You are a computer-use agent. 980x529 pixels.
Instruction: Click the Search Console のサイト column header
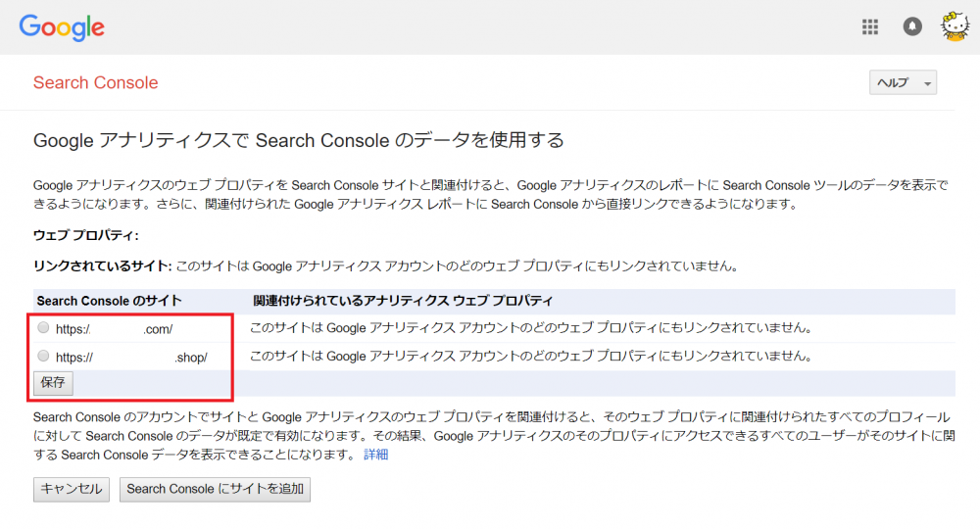[x=110, y=301]
